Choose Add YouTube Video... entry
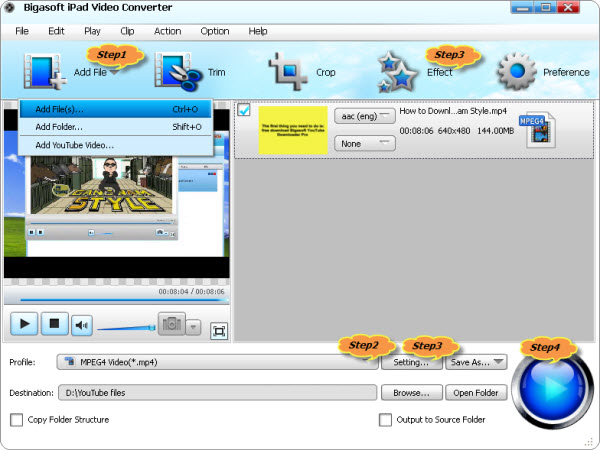Screen dimensions: 600x450 (116, 145)
